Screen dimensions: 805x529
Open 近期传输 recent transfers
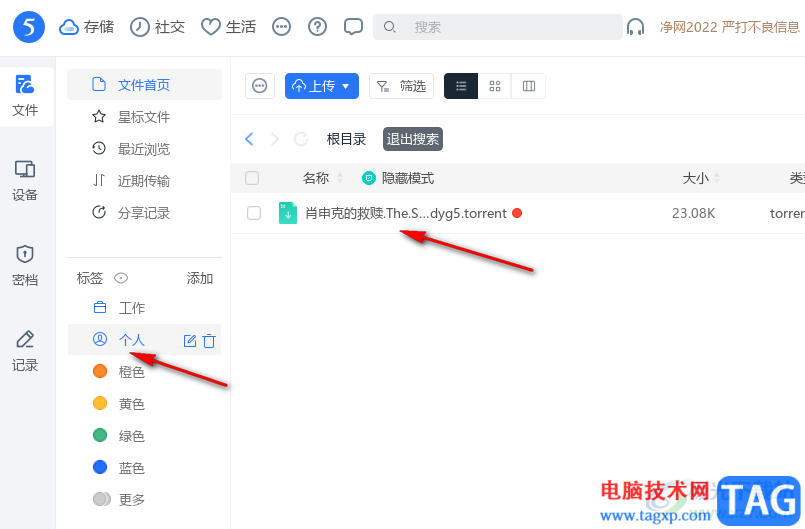pyautogui.click(x=144, y=181)
